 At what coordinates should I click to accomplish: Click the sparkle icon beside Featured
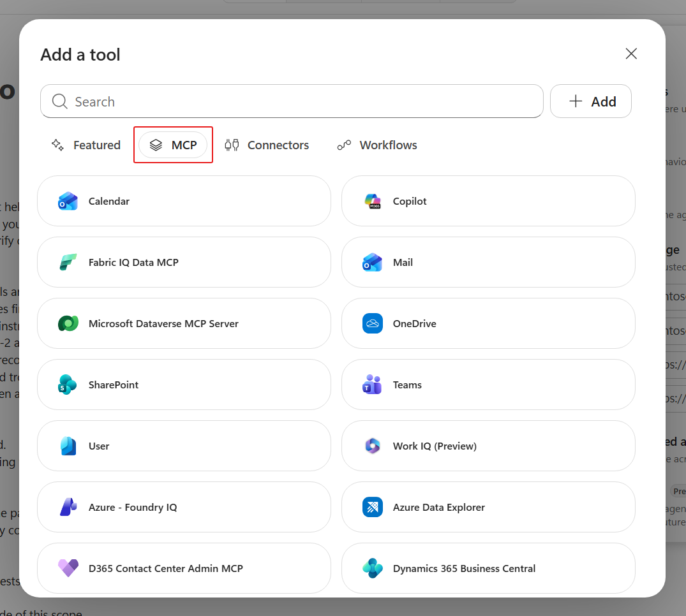[57, 145]
